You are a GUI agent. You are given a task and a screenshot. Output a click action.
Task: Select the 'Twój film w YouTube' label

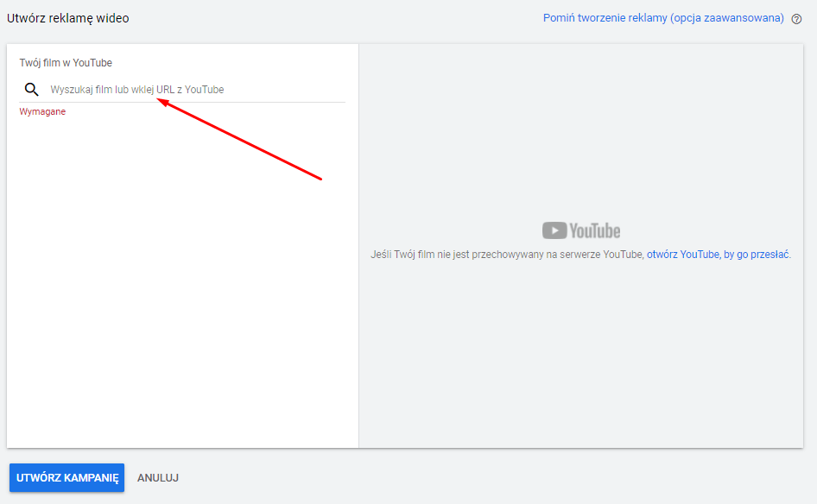[x=66, y=63]
